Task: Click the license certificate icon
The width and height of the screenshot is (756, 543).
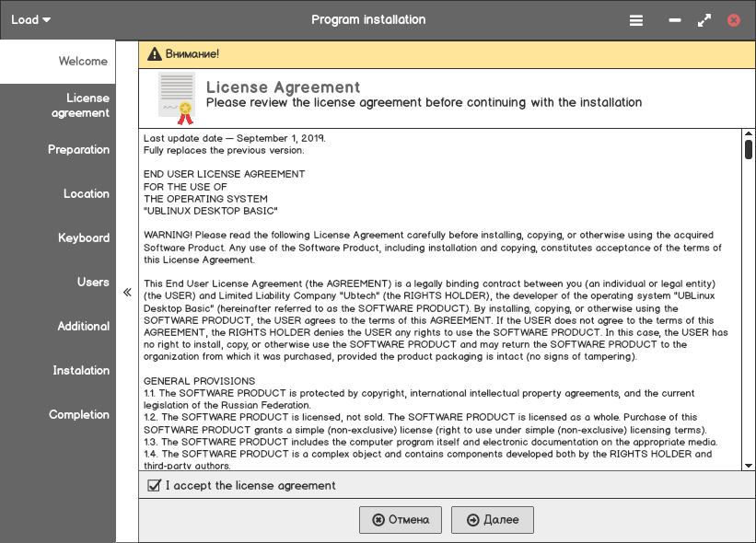Action: click(176, 98)
